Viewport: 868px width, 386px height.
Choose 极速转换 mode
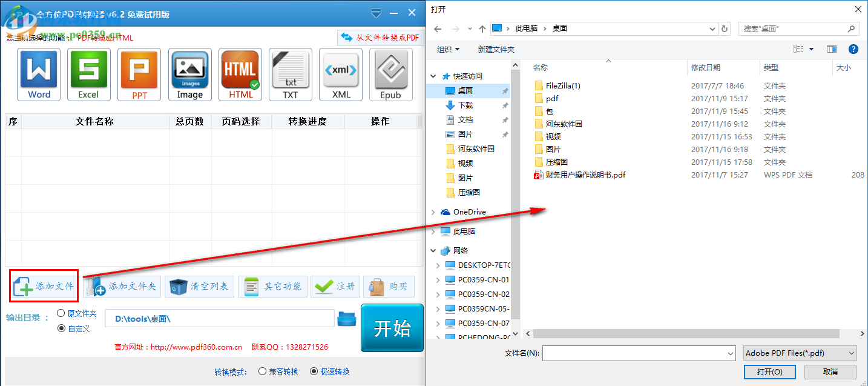click(x=330, y=371)
